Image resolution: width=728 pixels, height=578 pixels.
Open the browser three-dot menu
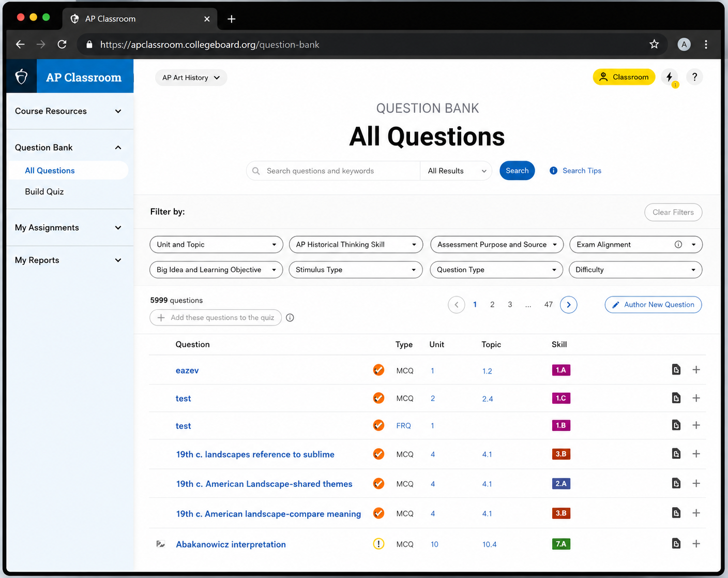pyautogui.click(x=706, y=45)
